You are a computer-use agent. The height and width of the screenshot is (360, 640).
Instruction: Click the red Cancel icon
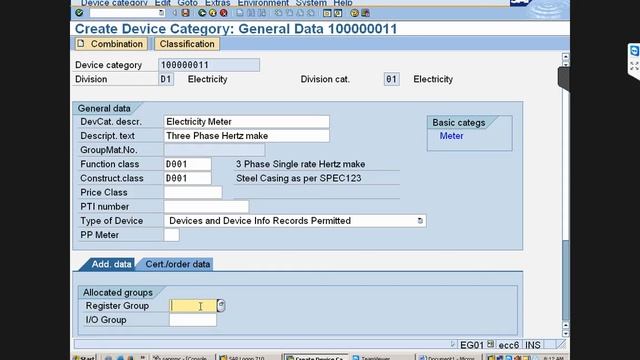pyautogui.click(x=224, y=13)
